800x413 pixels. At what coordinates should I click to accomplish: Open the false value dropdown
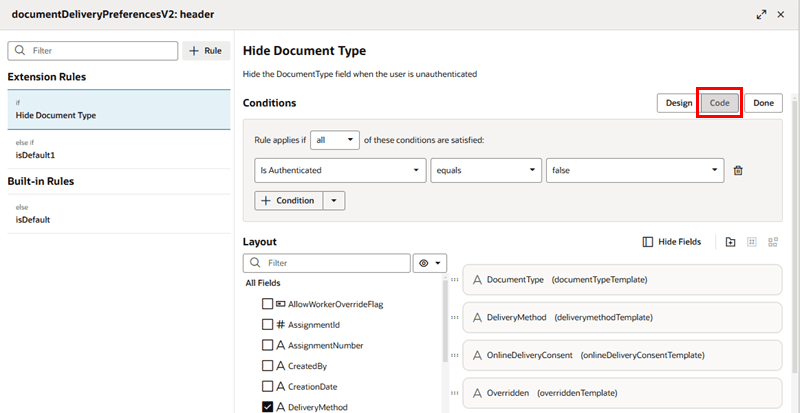pos(635,171)
